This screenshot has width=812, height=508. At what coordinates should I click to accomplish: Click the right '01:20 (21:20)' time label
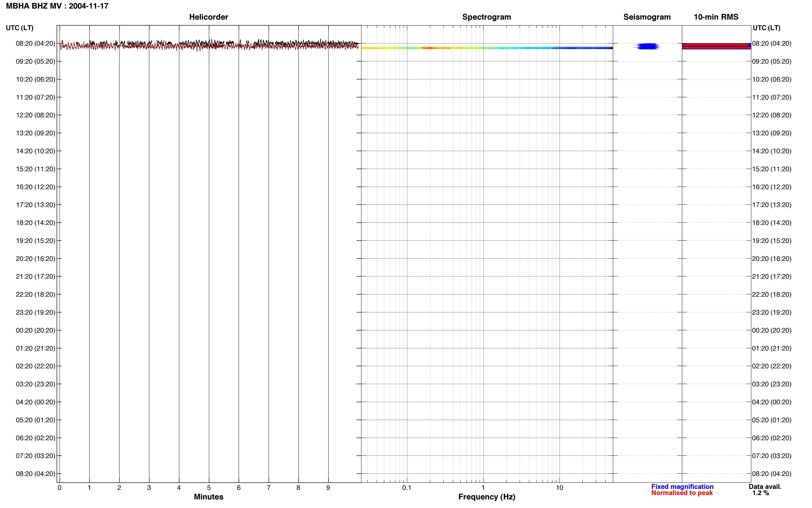coord(772,348)
